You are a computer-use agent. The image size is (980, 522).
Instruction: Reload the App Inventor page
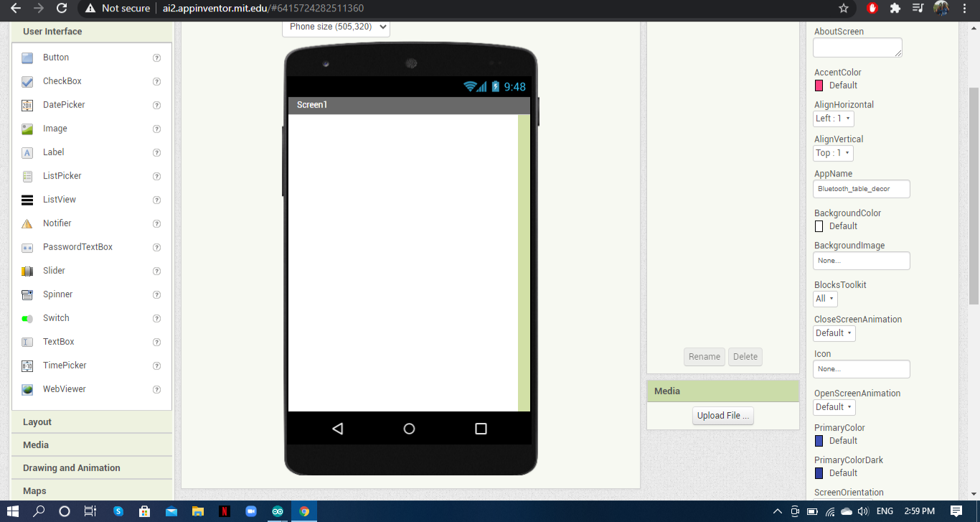tap(62, 9)
